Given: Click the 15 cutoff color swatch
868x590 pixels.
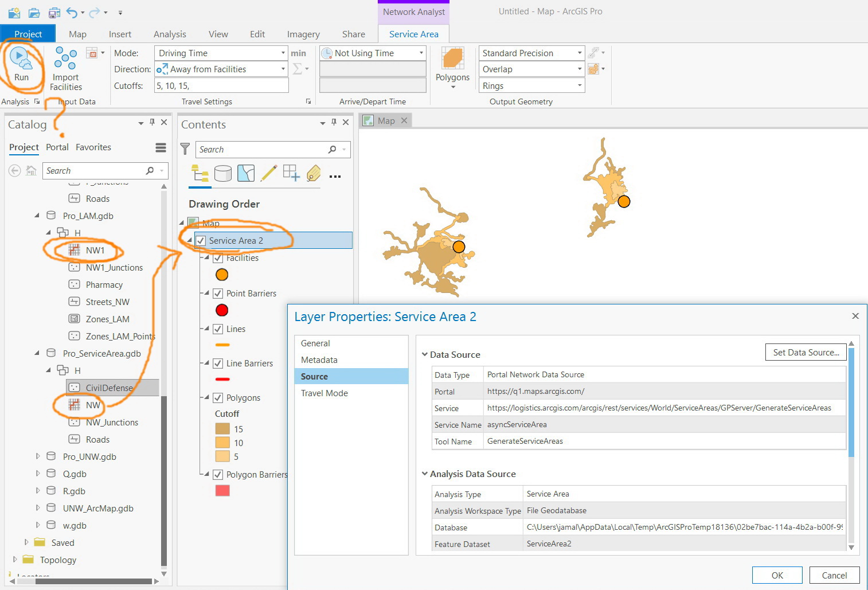Looking at the screenshot, I should pyautogui.click(x=222, y=429).
